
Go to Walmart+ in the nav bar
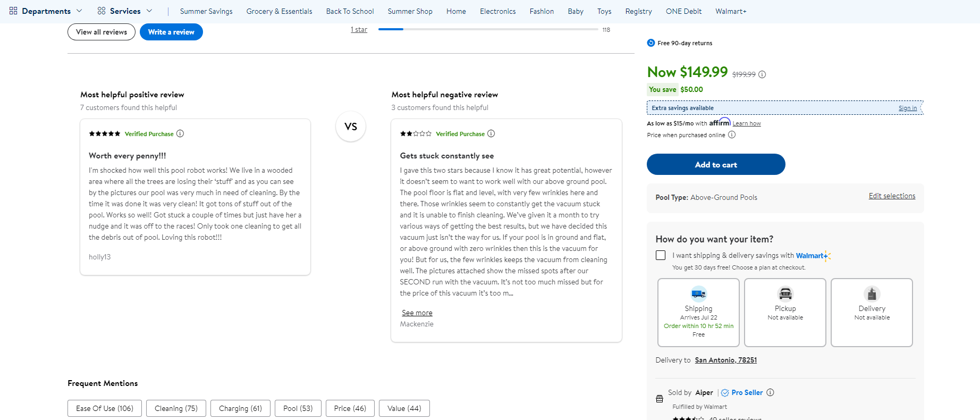(731, 11)
